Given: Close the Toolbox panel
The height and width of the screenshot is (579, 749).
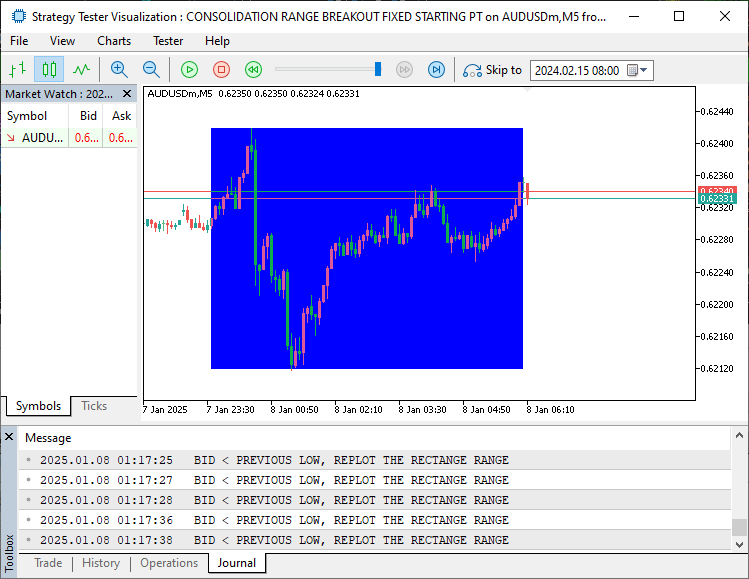Looking at the screenshot, I should point(9,437).
